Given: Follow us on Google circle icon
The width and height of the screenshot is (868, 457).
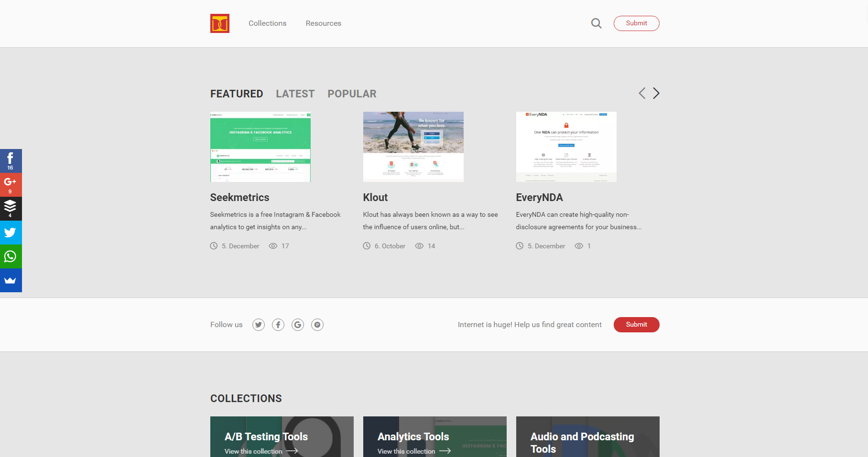Looking at the screenshot, I should pyautogui.click(x=298, y=325).
